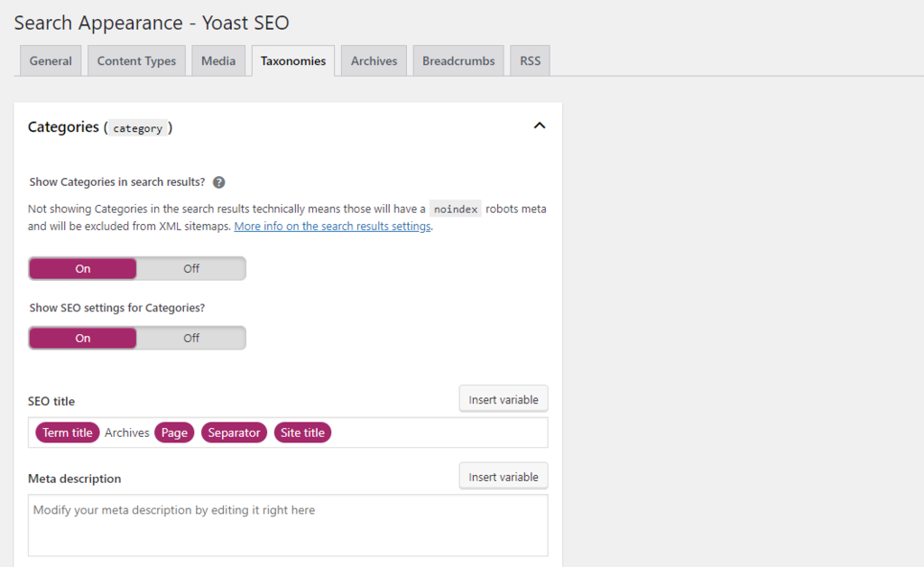924x567 pixels.
Task: Select the Site title variable tag
Action: click(x=302, y=432)
